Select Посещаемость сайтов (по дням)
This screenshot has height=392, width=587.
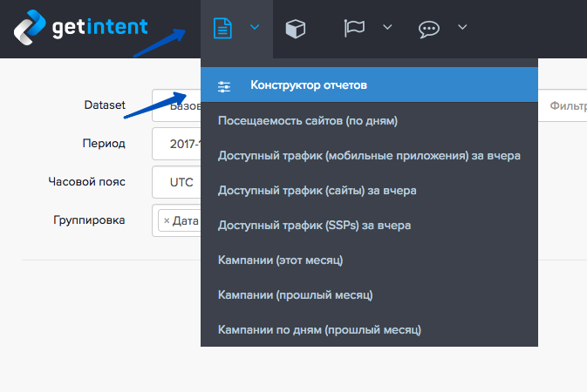pyautogui.click(x=308, y=121)
